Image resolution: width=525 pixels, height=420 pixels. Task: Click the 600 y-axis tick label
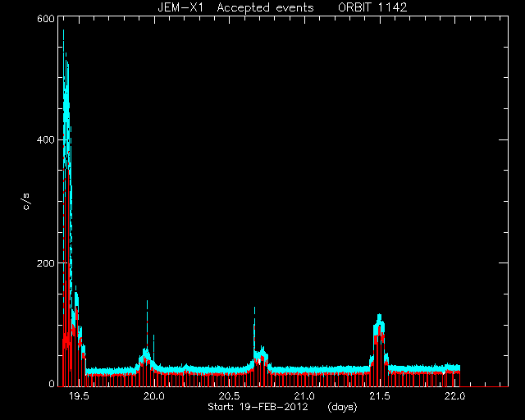46,19
